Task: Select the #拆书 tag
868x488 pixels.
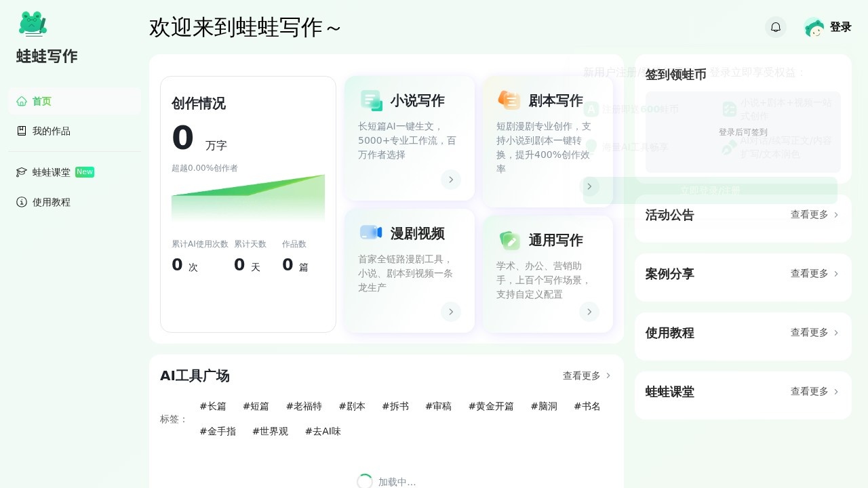Action: (x=395, y=407)
